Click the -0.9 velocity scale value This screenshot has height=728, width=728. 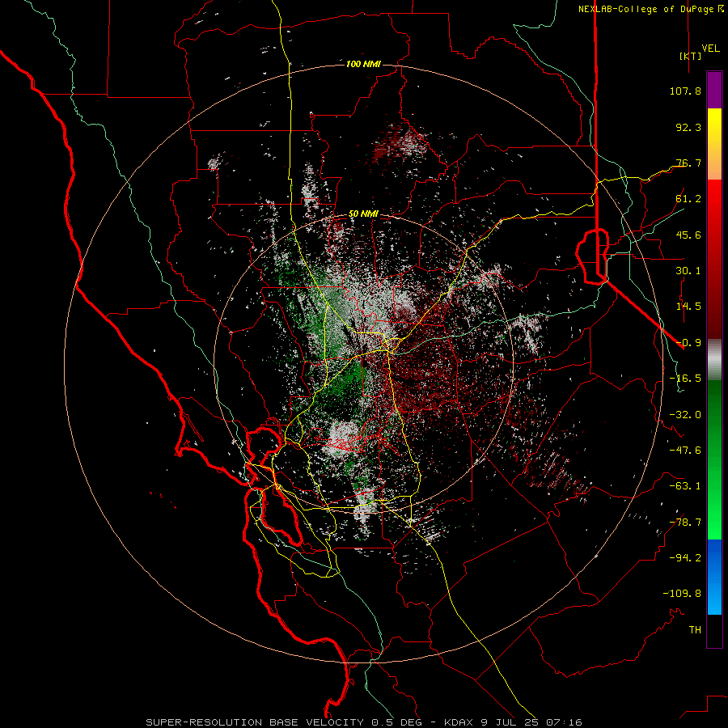(688, 343)
